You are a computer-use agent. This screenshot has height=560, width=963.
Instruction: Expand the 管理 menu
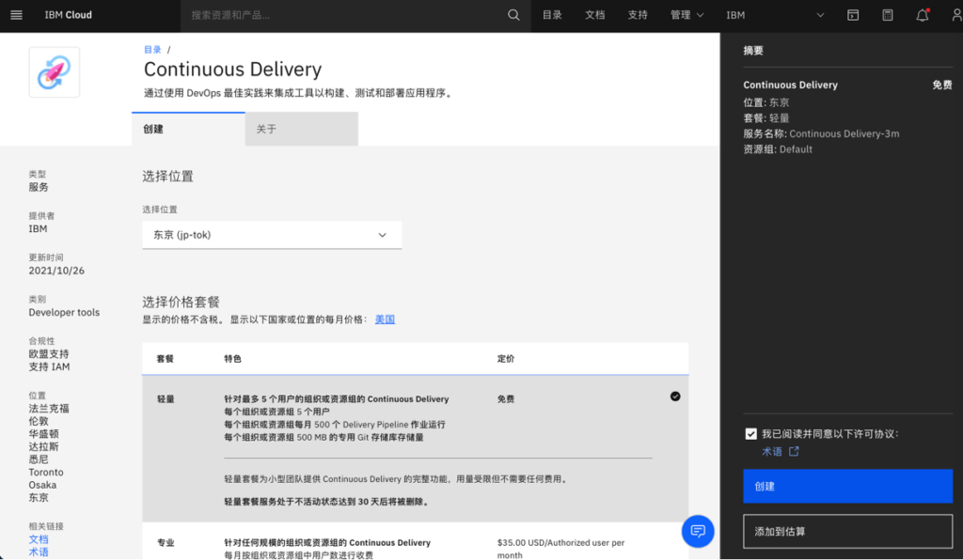click(687, 15)
